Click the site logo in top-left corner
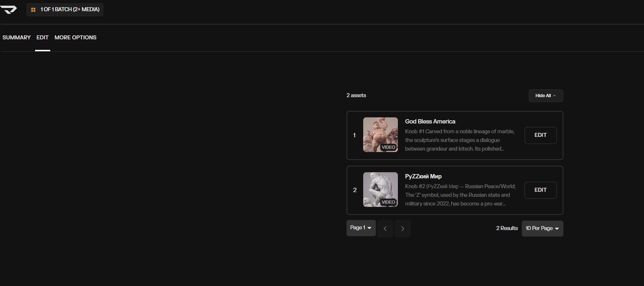644x286 pixels. click(9, 9)
